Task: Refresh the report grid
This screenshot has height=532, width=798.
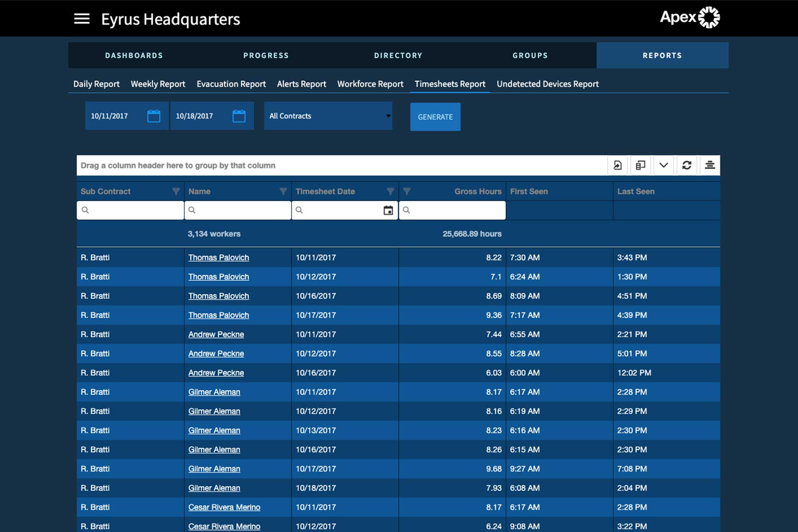Action: (x=687, y=165)
